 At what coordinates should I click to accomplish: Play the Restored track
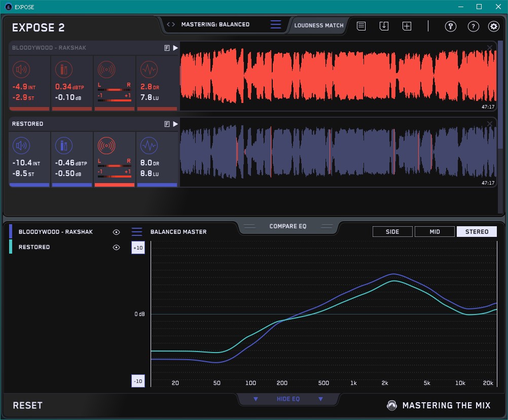(x=175, y=124)
